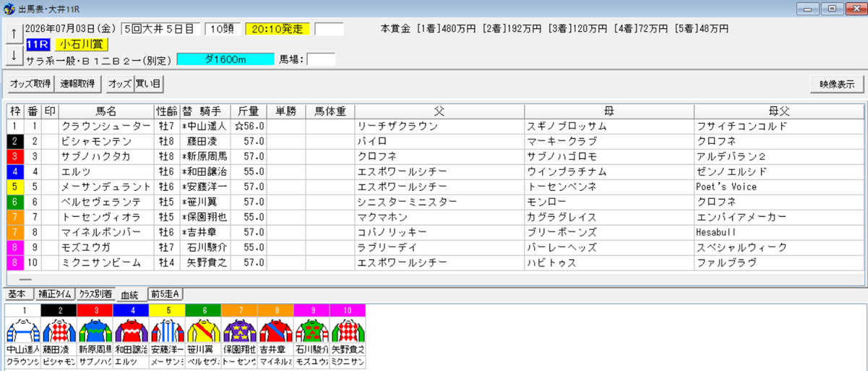Select the 血統 tab
This screenshot has height=371, width=868.
click(x=132, y=294)
